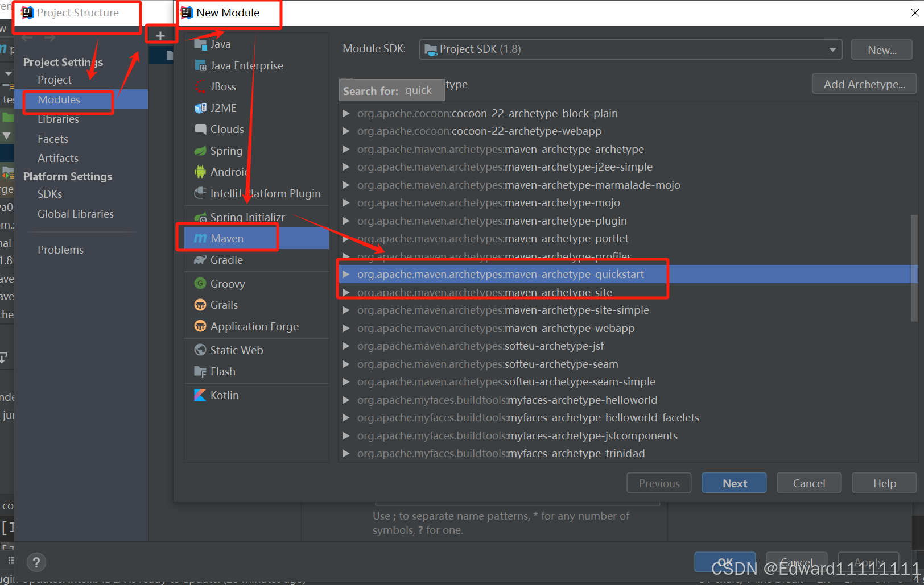The width and height of the screenshot is (924, 585).
Task: Open Help in New Module dialog
Action: [x=884, y=483]
